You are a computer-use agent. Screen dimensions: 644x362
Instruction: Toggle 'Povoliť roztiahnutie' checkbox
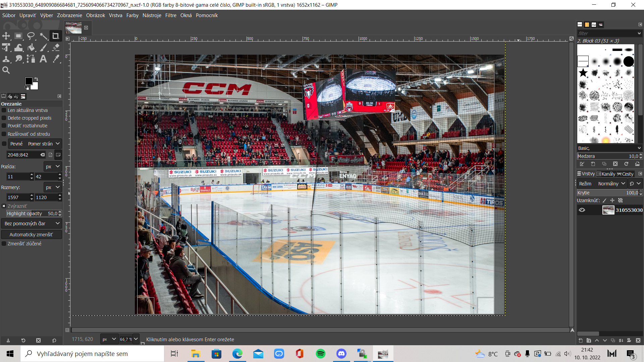tap(4, 126)
